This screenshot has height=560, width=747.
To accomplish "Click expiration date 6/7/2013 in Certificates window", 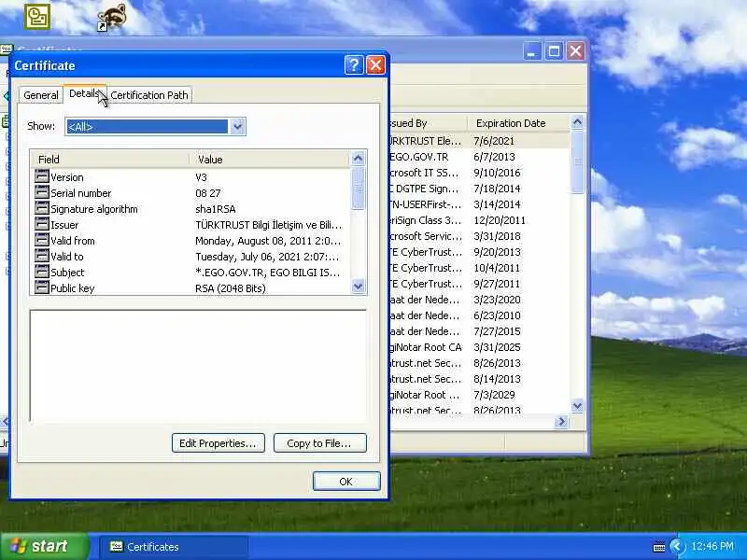I will 494,157.
